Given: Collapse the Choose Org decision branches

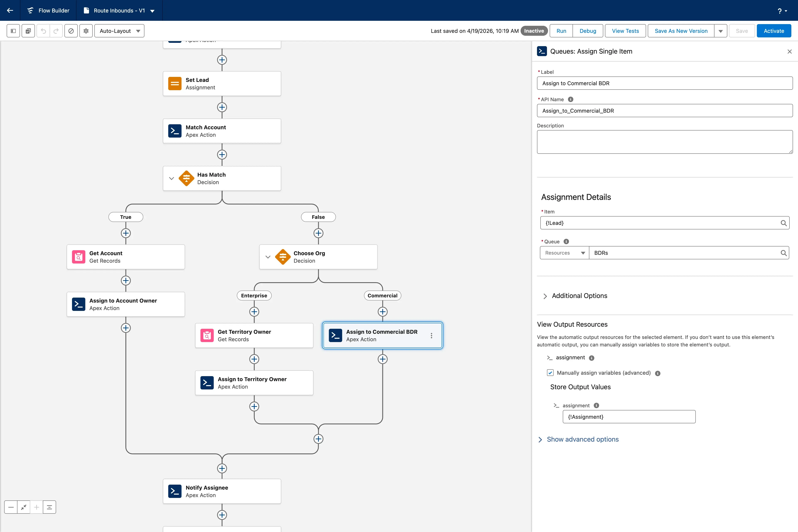Looking at the screenshot, I should pyautogui.click(x=268, y=257).
